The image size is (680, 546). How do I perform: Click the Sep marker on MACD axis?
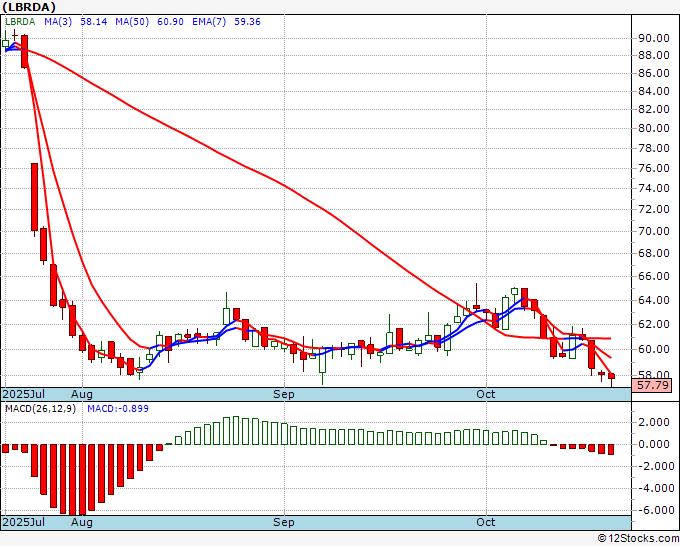click(285, 522)
